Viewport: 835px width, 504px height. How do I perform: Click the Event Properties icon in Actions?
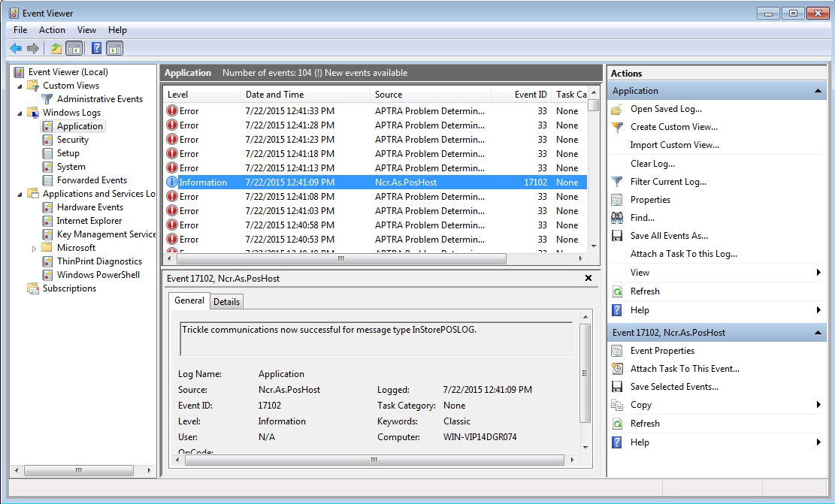(x=617, y=351)
